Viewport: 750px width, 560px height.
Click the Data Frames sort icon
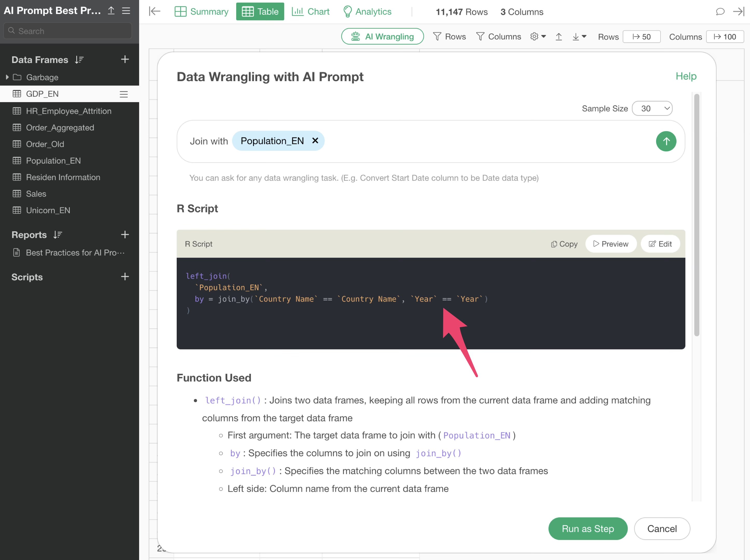[x=79, y=60]
